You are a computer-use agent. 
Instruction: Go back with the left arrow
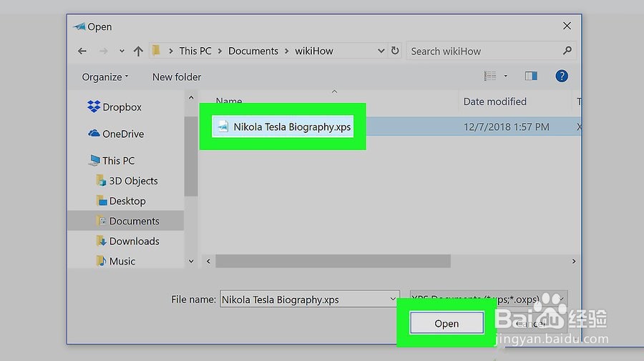82,51
